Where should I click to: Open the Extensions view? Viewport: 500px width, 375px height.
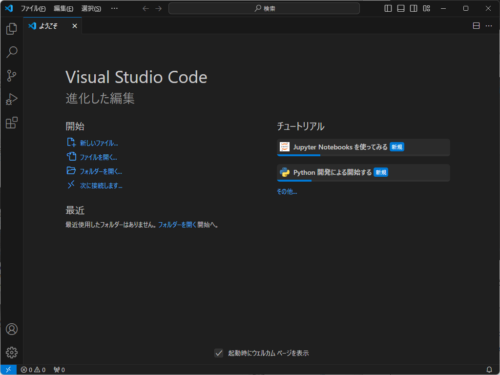tap(12, 123)
